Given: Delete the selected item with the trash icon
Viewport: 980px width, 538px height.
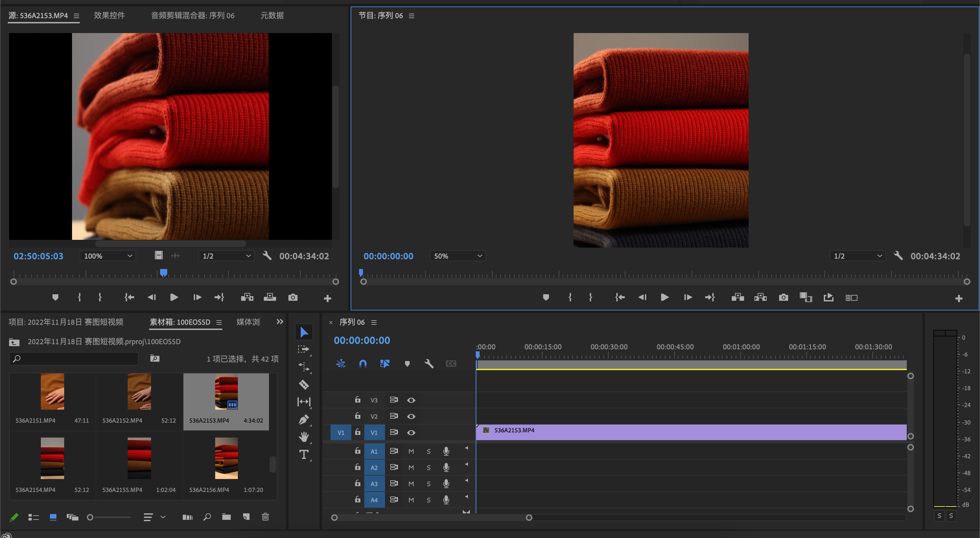Looking at the screenshot, I should pyautogui.click(x=265, y=517).
